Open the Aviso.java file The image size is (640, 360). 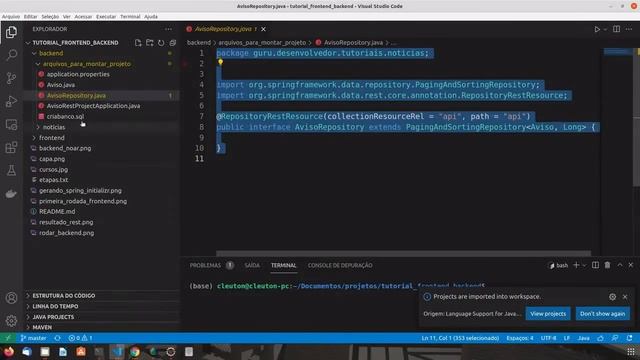[60, 85]
